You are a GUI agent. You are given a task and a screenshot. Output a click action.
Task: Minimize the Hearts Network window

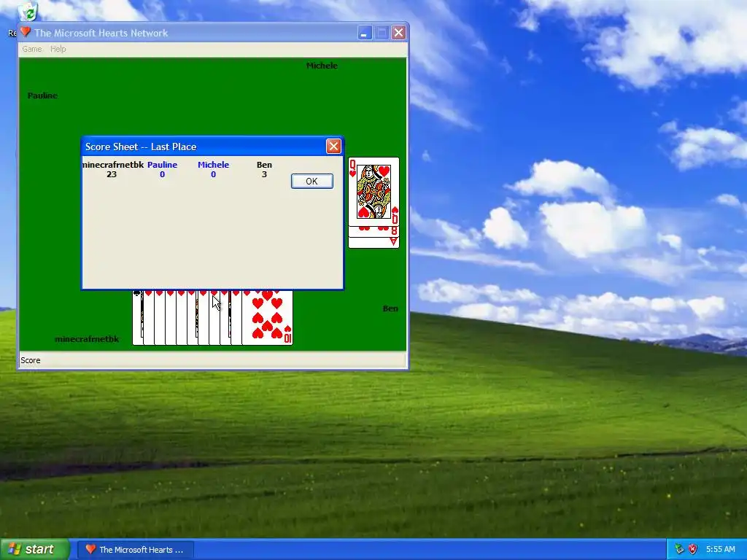[365, 33]
